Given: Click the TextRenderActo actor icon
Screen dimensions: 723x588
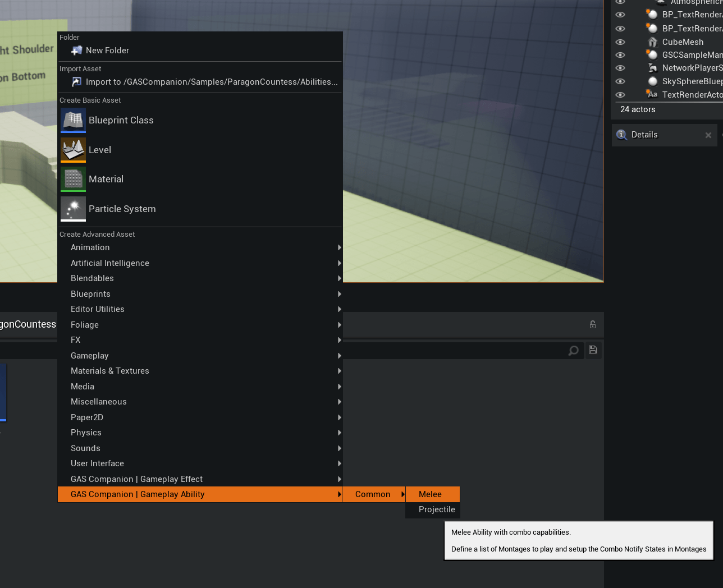Looking at the screenshot, I should (652, 94).
